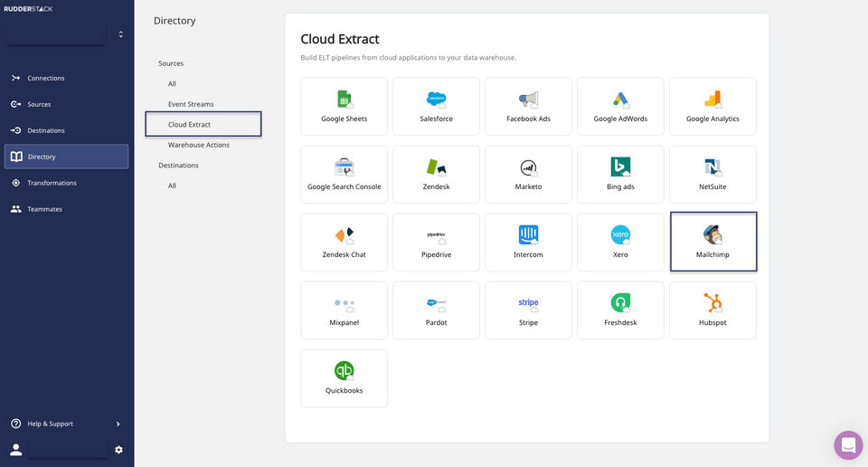Viewport: 868px width, 467px height.
Task: Navigate to Teammates section
Action: pos(44,209)
